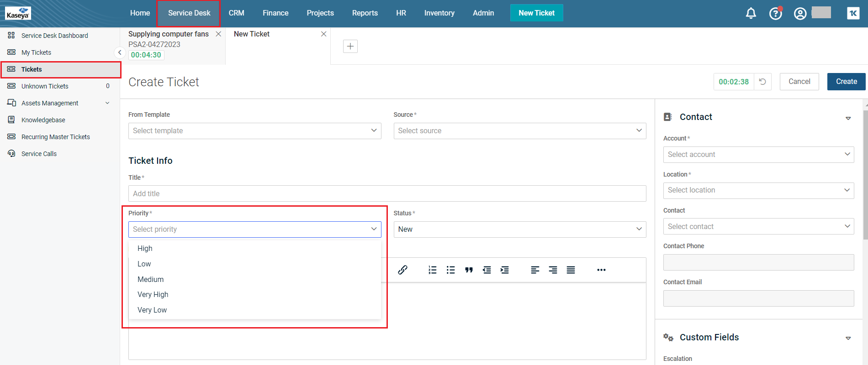The height and width of the screenshot is (365, 868).
Task: Open more editor options ellipsis
Action: coord(601,270)
